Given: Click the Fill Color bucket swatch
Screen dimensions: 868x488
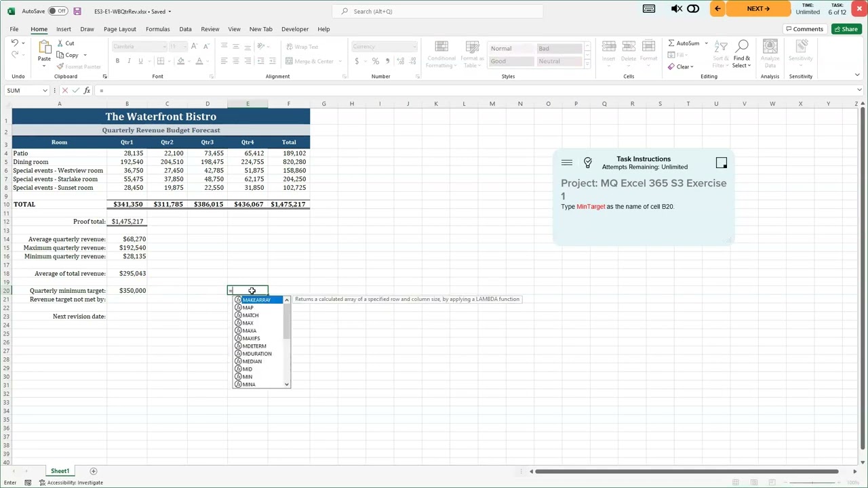Looking at the screenshot, I should [180, 61].
